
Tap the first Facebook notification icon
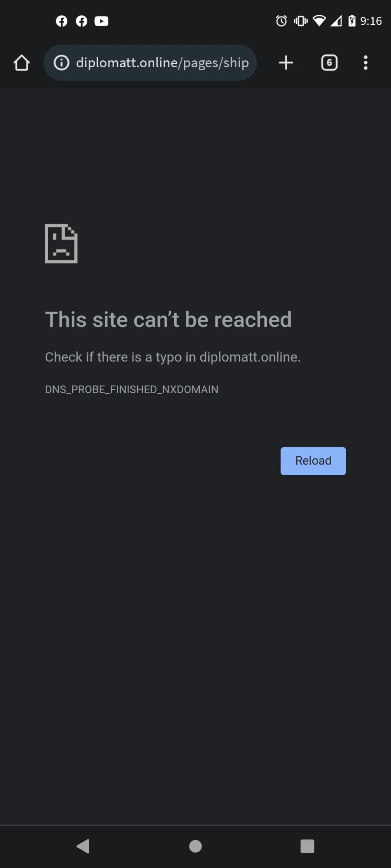[x=62, y=21]
